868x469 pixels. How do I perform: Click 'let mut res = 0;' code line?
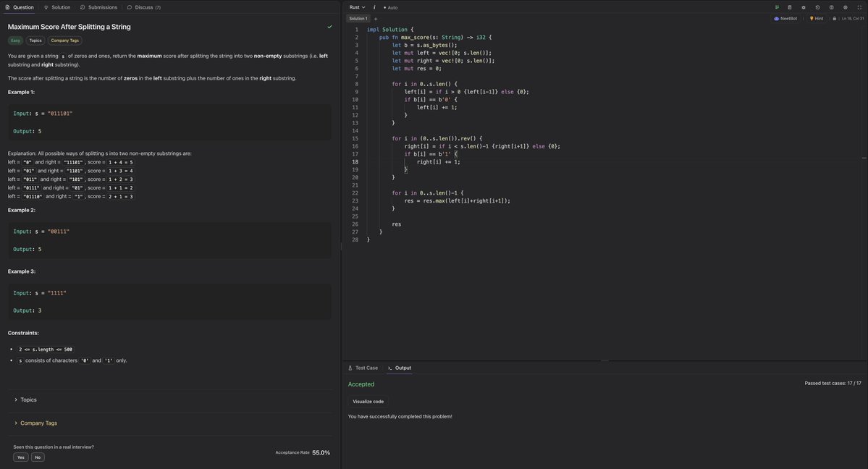point(417,69)
